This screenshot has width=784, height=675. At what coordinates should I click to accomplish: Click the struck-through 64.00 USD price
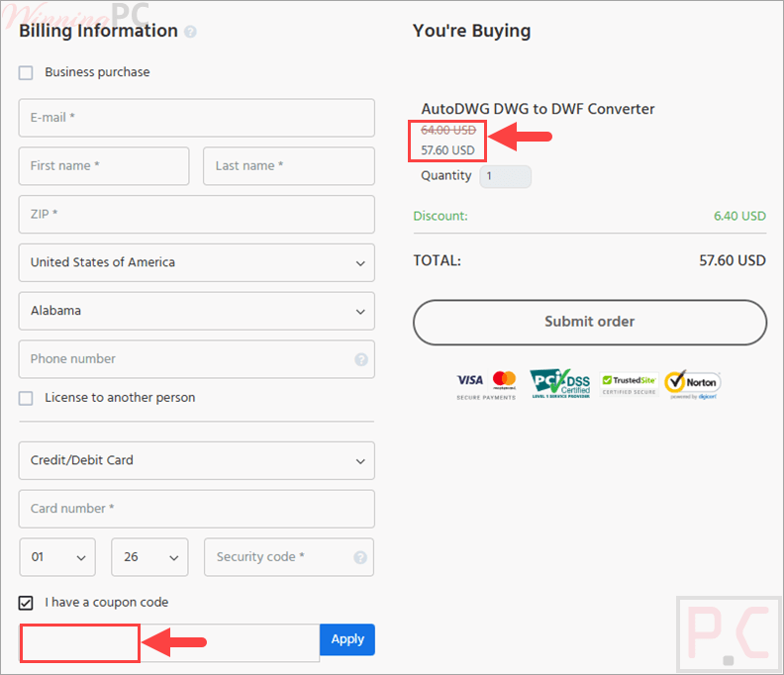click(448, 131)
